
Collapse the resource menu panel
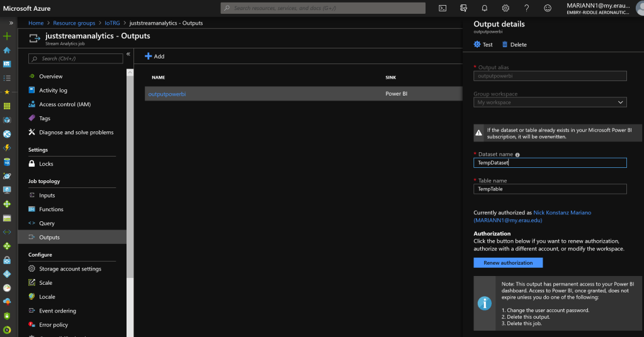click(128, 54)
